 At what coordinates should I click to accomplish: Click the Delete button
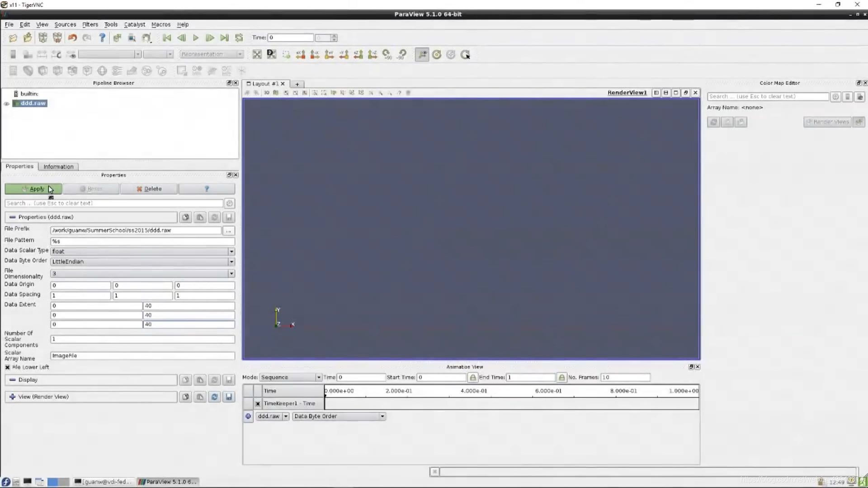point(149,189)
